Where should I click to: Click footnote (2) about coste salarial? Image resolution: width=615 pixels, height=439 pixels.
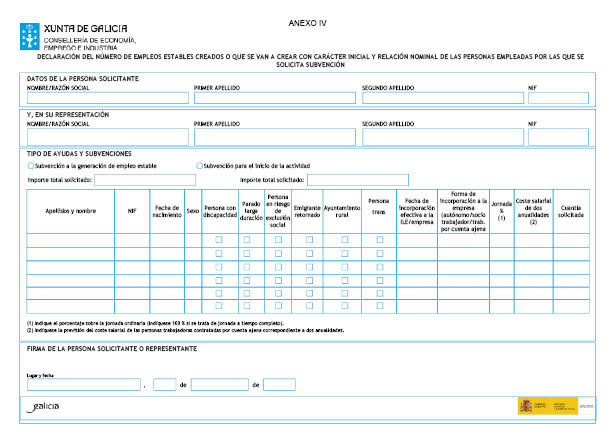(186, 330)
